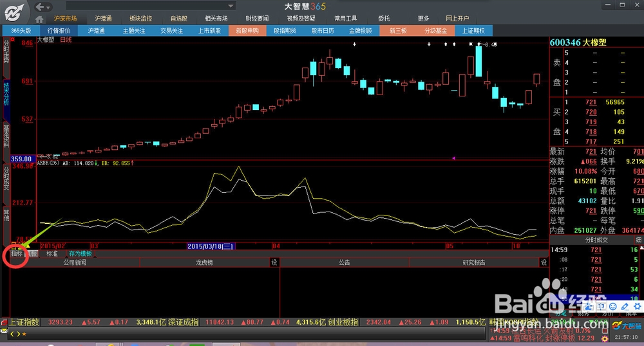Open the back-history dropdown arrow
The image size is (644, 346).
click(48, 7)
